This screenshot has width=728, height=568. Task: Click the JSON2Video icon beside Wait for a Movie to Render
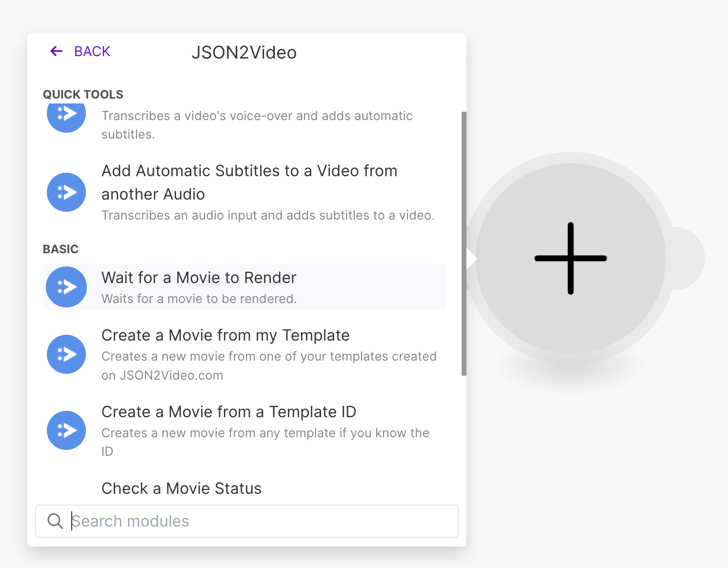tap(66, 287)
